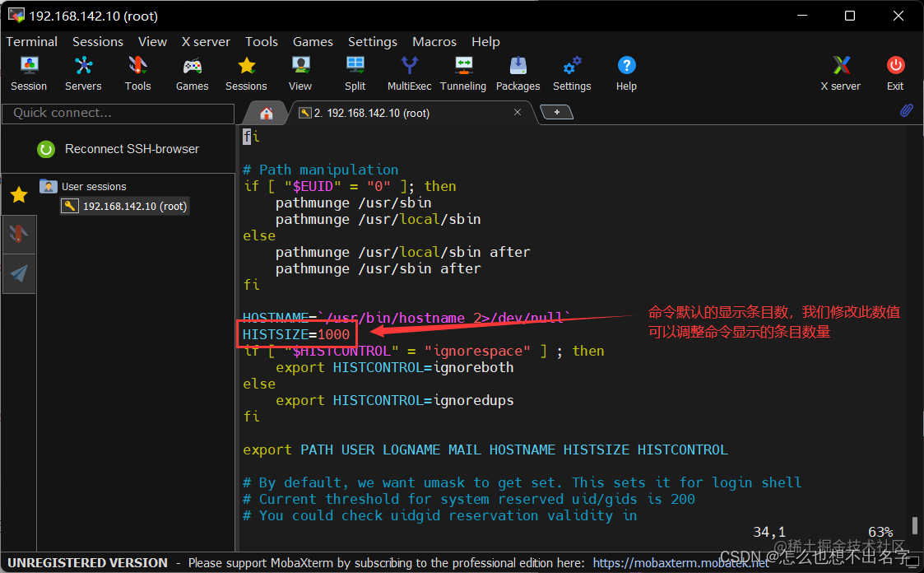
Task: Add a new terminal tab with plus button
Action: [556, 112]
